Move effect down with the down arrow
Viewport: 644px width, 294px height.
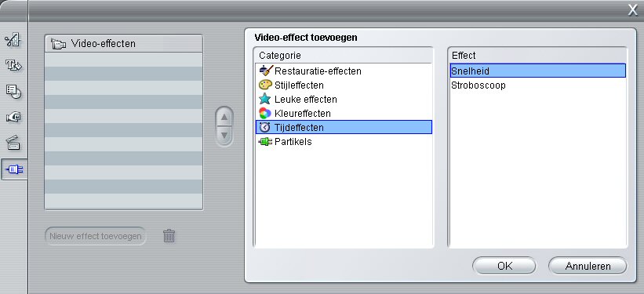[x=224, y=135]
